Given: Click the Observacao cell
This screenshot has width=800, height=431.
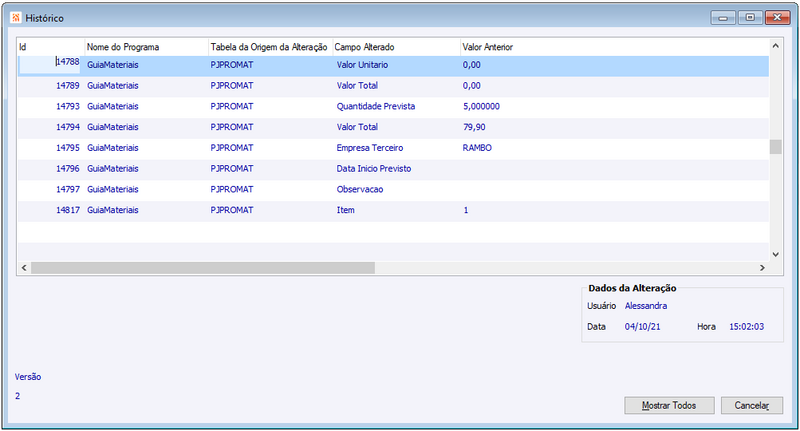Looking at the screenshot, I should [x=360, y=189].
